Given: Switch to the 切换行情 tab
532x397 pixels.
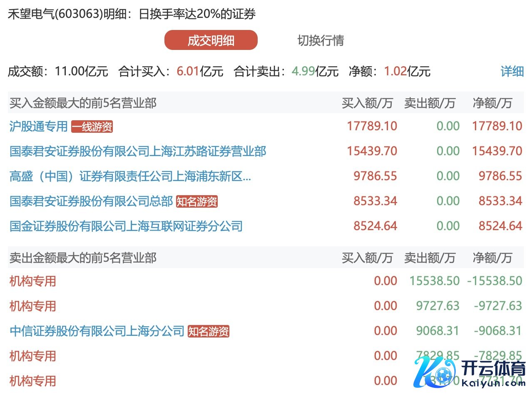Looking at the screenshot, I should (321, 40).
